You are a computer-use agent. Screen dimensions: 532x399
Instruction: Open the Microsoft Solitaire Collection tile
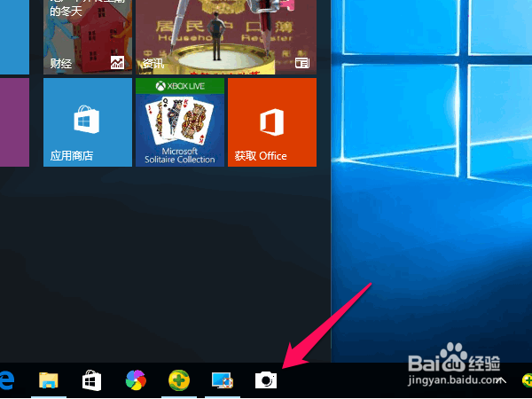pos(180,122)
